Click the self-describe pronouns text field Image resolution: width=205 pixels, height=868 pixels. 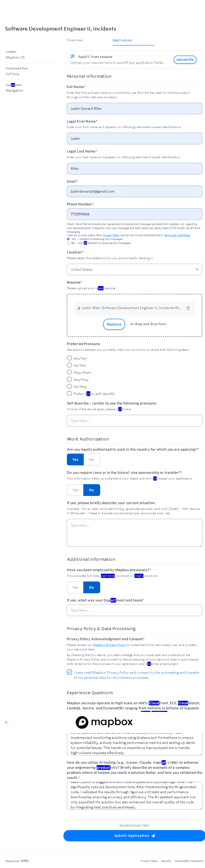click(x=134, y=421)
